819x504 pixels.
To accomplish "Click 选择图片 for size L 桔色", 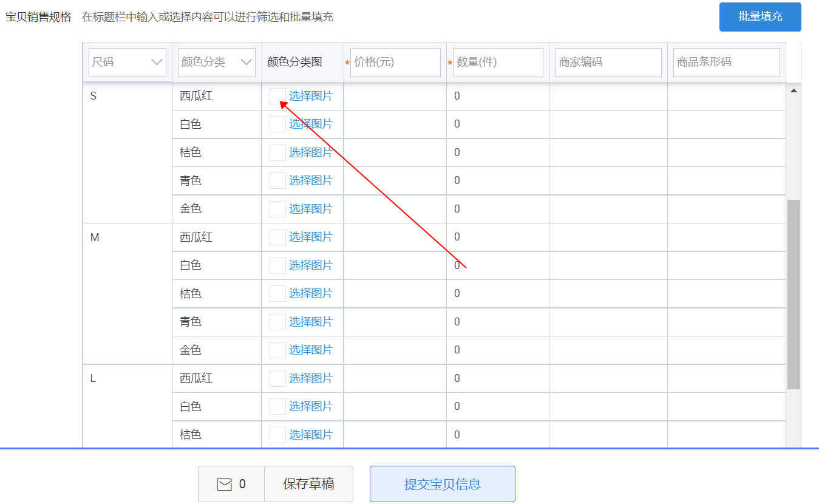I will (x=311, y=435).
